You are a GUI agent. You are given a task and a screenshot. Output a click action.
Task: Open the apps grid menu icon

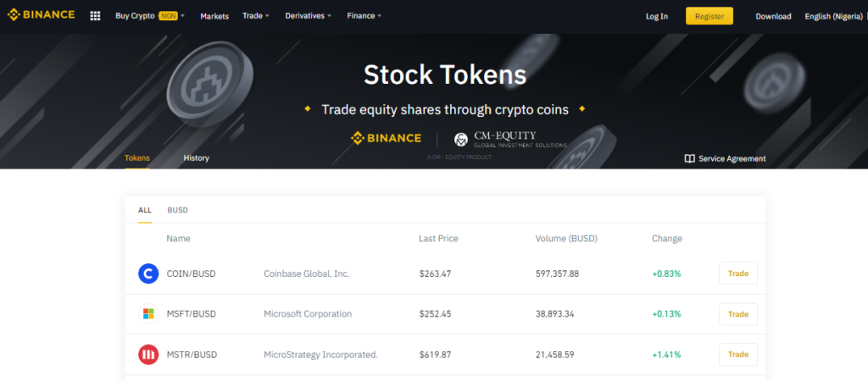click(x=95, y=16)
